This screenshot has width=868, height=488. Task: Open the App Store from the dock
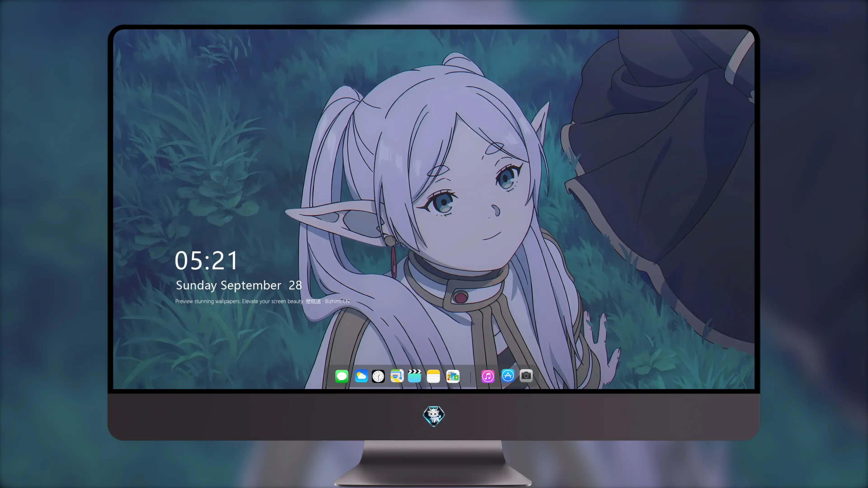[x=508, y=375]
